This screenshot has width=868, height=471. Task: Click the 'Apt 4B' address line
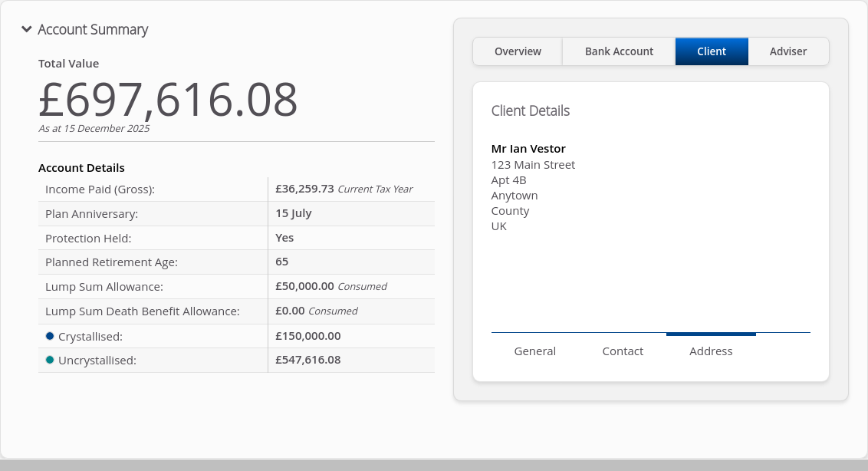508,180
